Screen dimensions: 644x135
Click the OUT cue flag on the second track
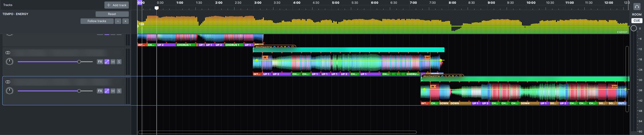coord(428,57)
